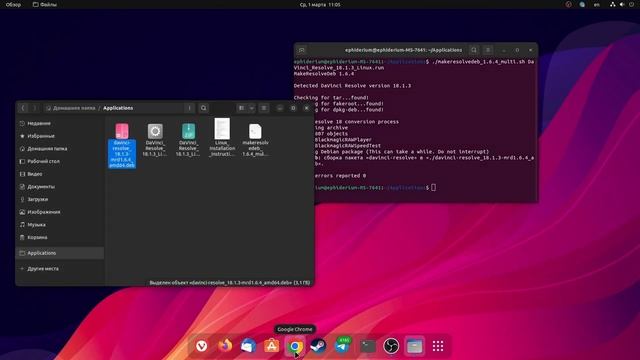Open Steam from the dock
The width and height of the screenshot is (640, 360).
point(318,346)
